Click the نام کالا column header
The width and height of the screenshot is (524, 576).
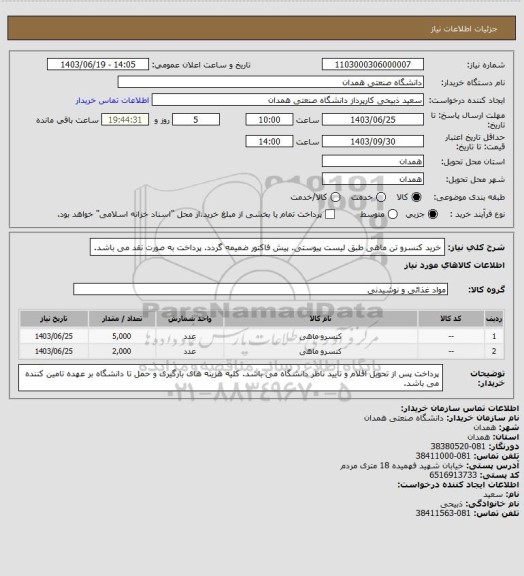(320, 319)
